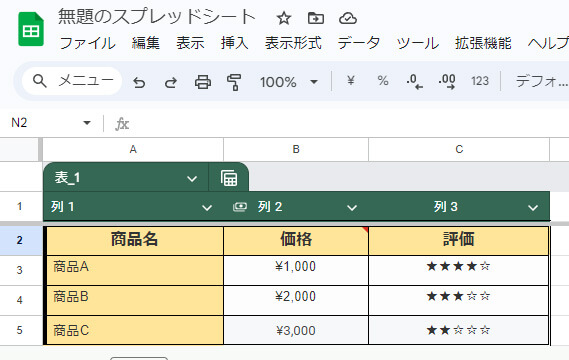Open the 列 1 column dropdown

(207, 208)
